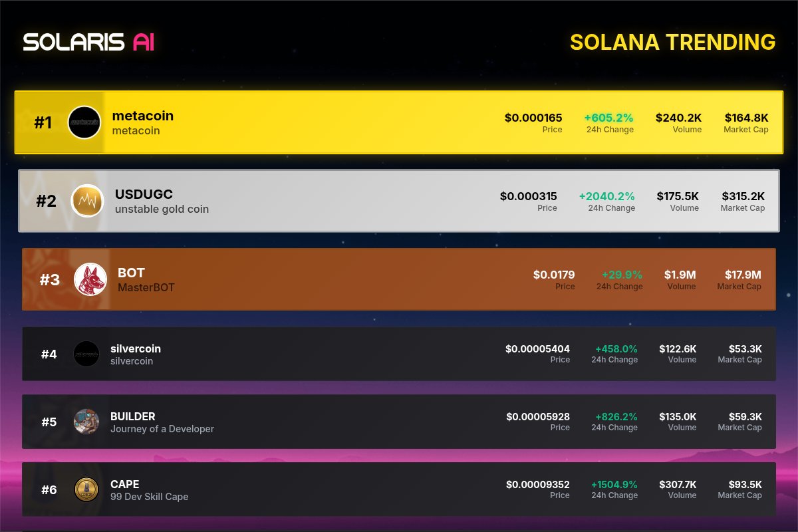The width and height of the screenshot is (798, 532).
Task: Click the MasterBOT dog logo icon
Action: pyautogui.click(x=90, y=279)
